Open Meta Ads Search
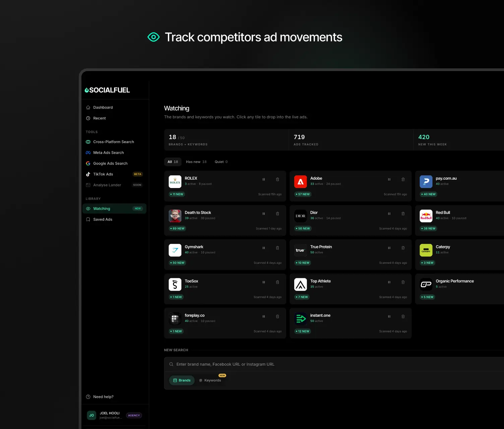This screenshot has width=504, height=429. [114, 152]
